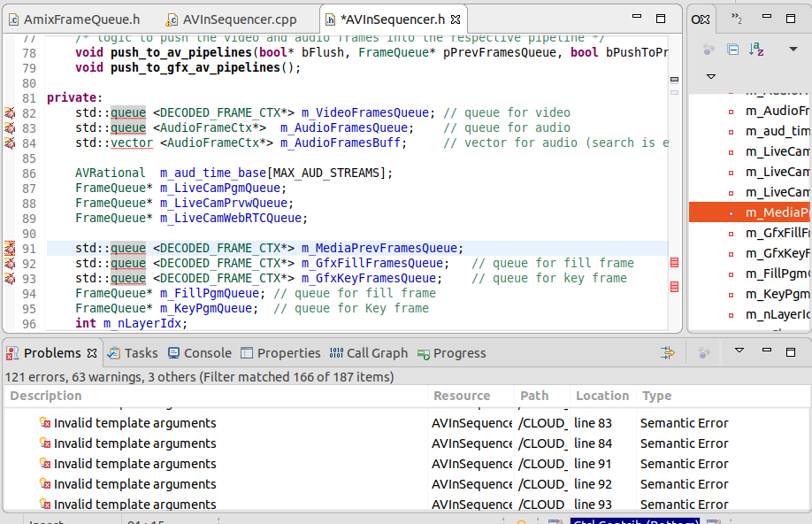Sort problems by Description column header
This screenshot has height=524, width=812.
pos(216,396)
